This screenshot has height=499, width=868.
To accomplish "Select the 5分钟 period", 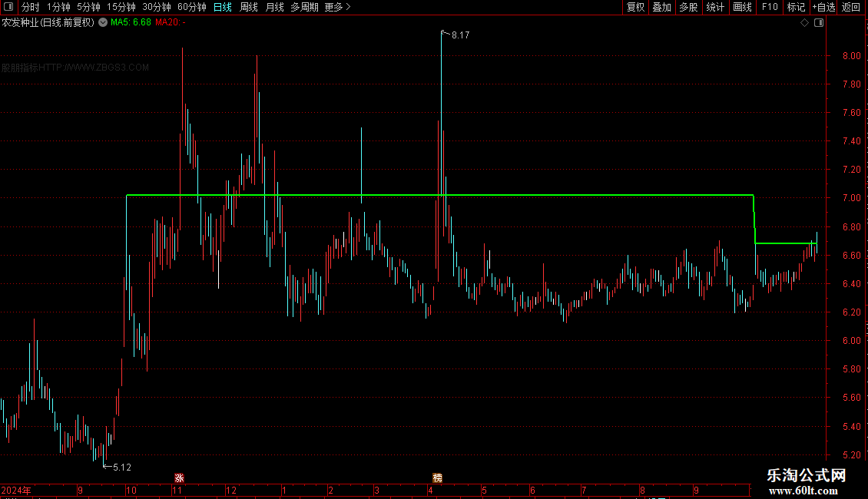I will (88, 7).
